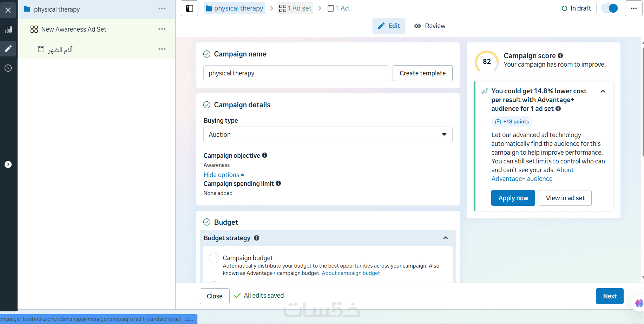Open more options for New Awareness Ad Set
The image size is (644, 324).
coord(162,29)
